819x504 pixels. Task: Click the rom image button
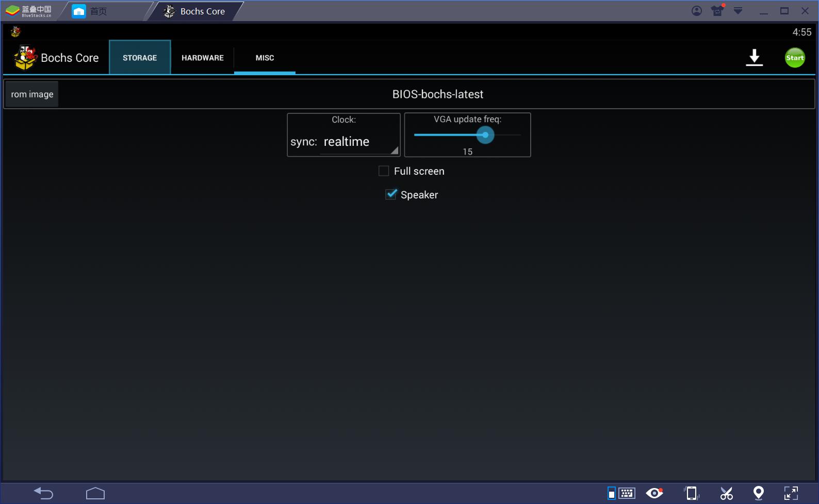(32, 94)
